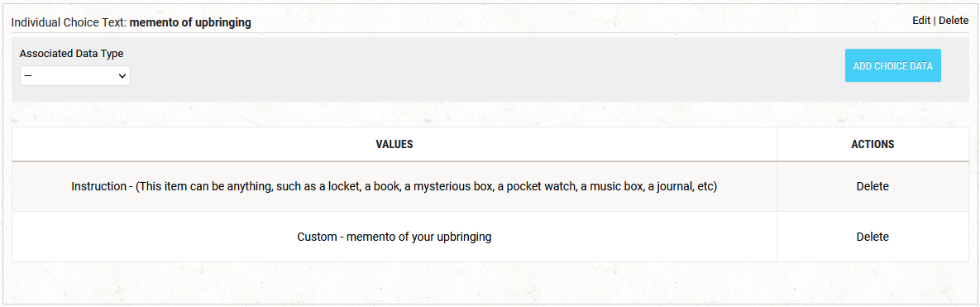
Task: Delete the memento of upbringing choice
Action: point(954,21)
